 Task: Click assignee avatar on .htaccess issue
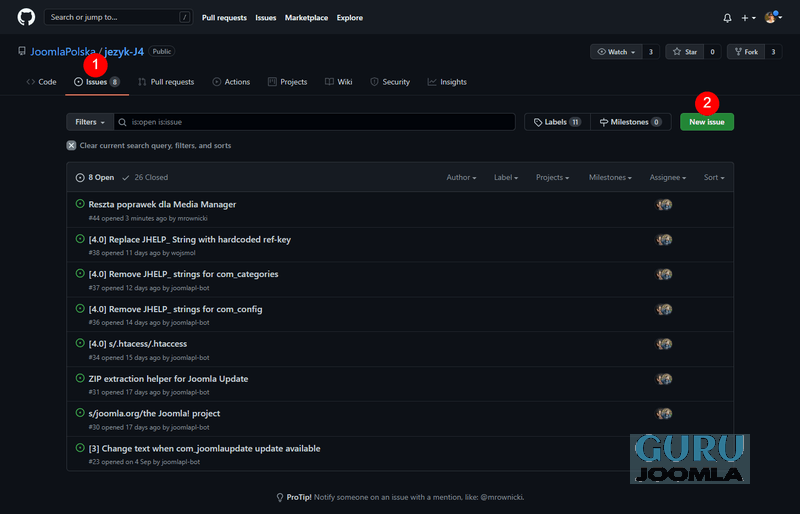click(664, 344)
